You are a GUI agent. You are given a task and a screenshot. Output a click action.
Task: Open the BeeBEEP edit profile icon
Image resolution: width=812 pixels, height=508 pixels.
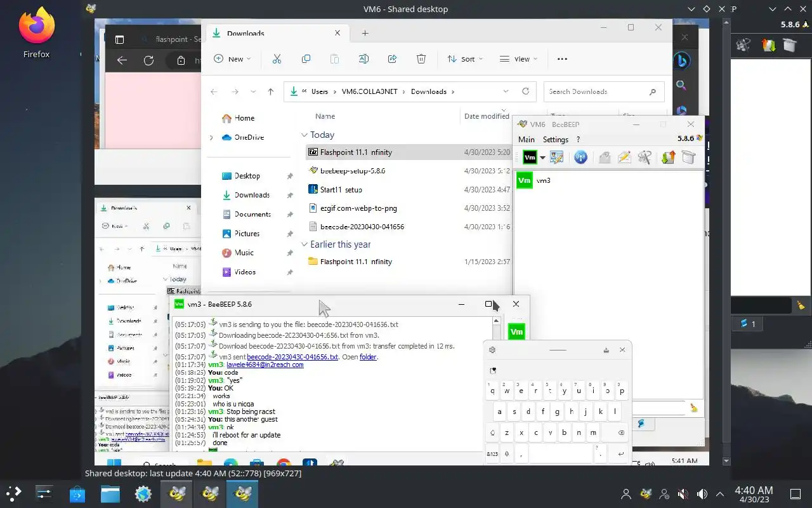[x=557, y=157]
